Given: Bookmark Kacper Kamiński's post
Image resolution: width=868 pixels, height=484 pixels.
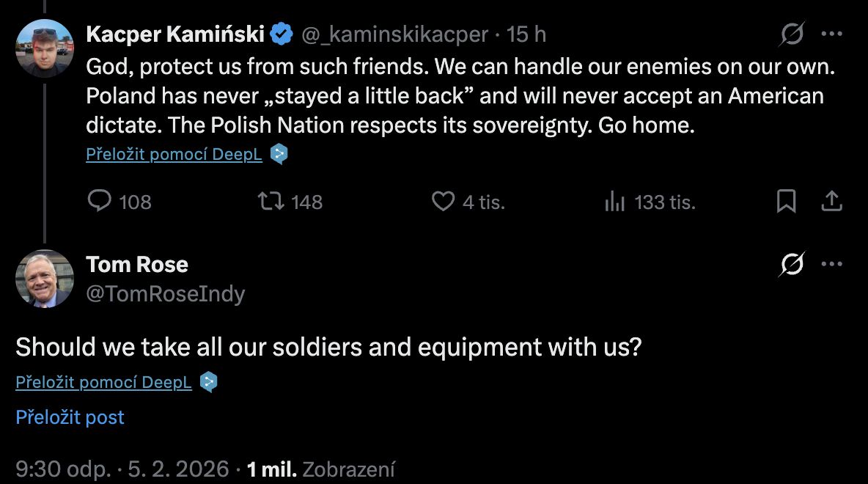Looking at the screenshot, I should click(x=786, y=201).
